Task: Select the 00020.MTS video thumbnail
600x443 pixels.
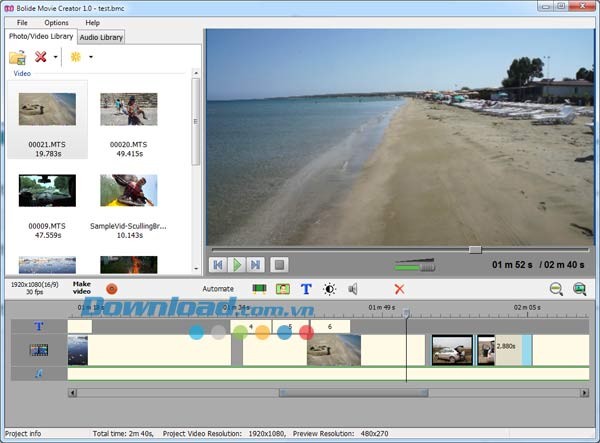Action: [x=129, y=109]
